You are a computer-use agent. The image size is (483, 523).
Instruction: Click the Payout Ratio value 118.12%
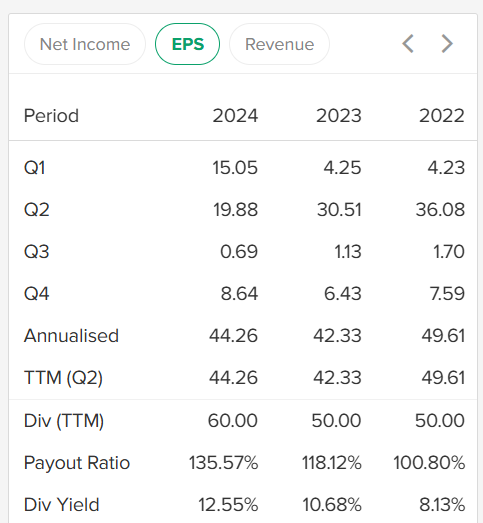coord(332,463)
